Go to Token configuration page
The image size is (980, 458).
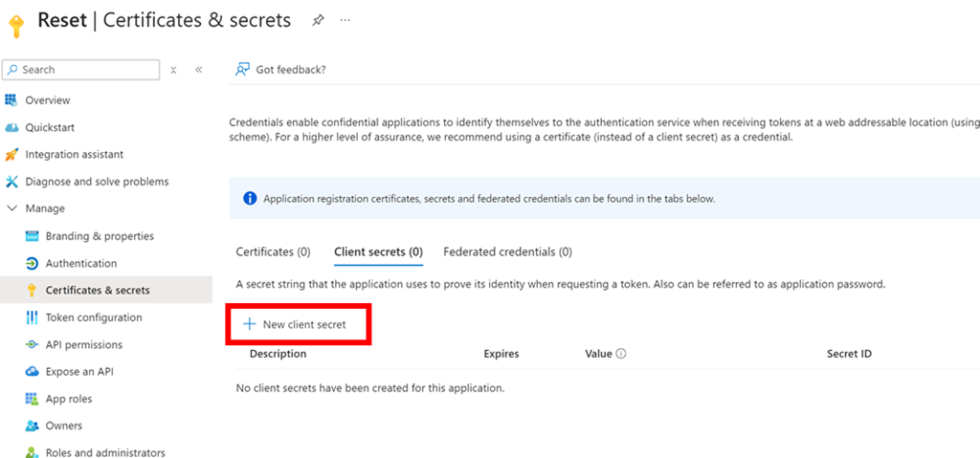pos(94,317)
